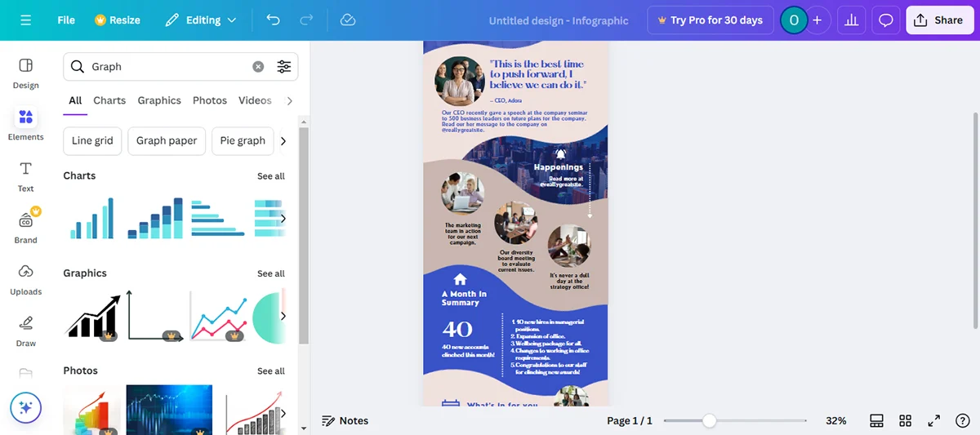Open the analytics insights icon
The width and height of the screenshot is (980, 435).
[852, 20]
